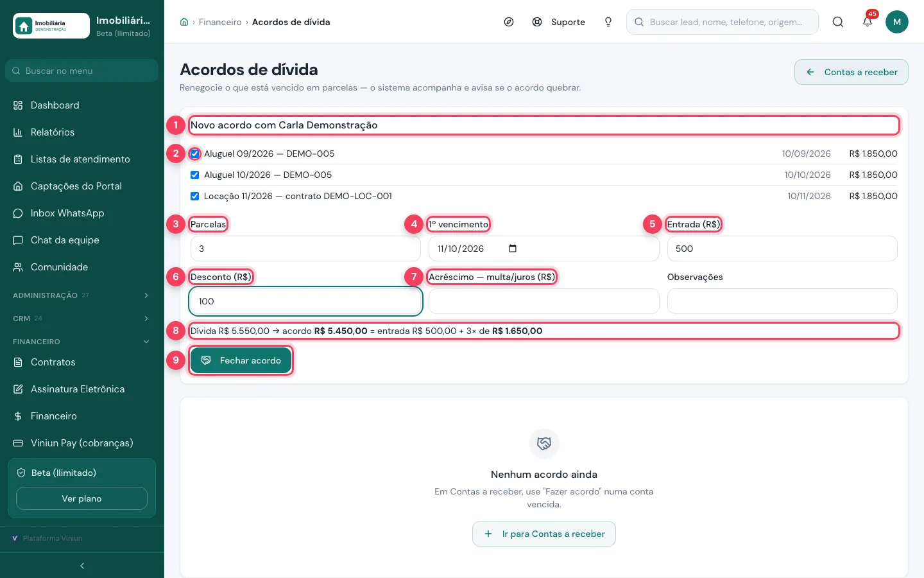Open Chat da equipe
924x578 pixels.
82,240
